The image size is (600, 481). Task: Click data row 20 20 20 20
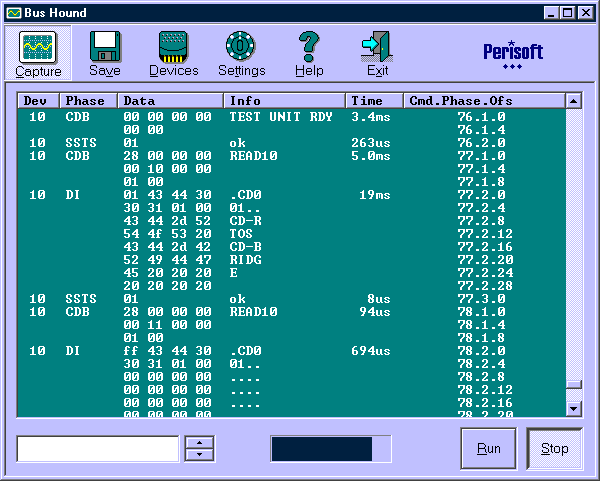(x=167, y=286)
